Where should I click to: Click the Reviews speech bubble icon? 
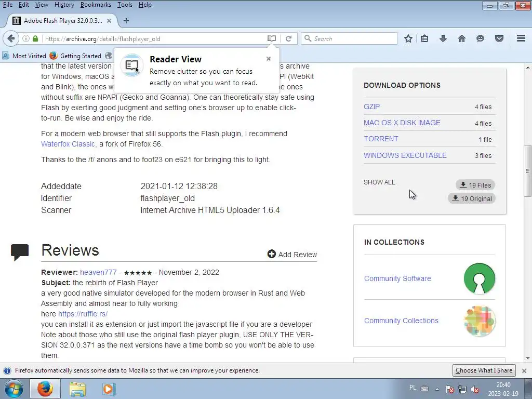pyautogui.click(x=20, y=252)
